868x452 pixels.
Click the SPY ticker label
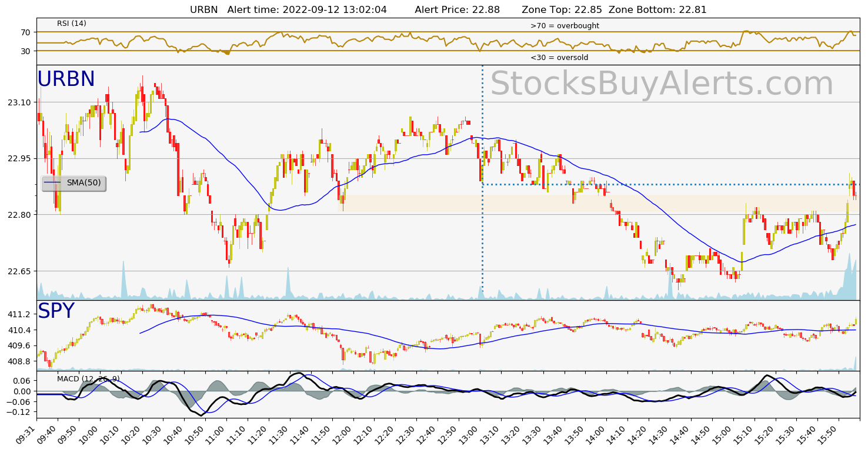tap(56, 311)
